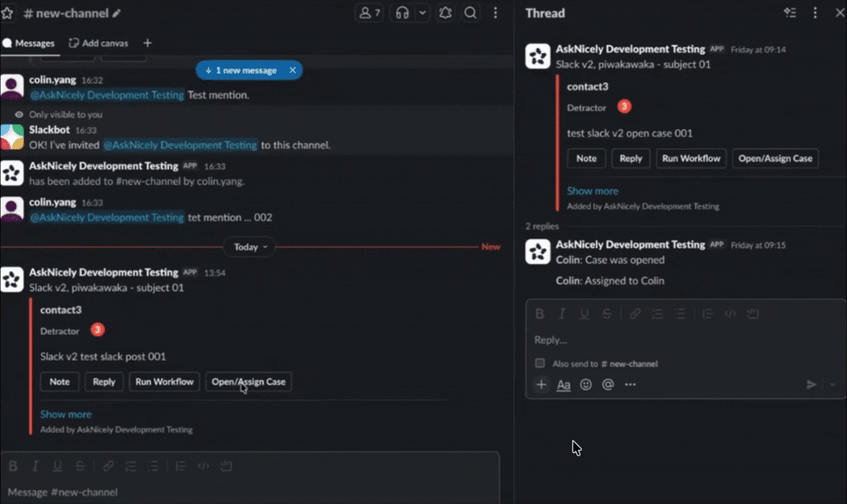The image size is (847, 504).
Task: Toggle inline code in thread reply toolbar
Action: point(730,314)
